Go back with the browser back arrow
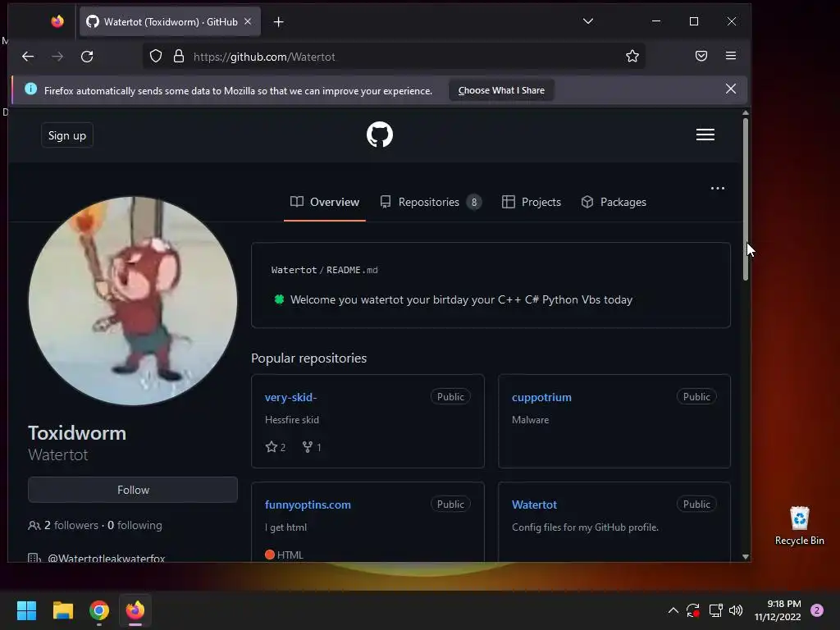This screenshot has width=840, height=630. [28, 57]
